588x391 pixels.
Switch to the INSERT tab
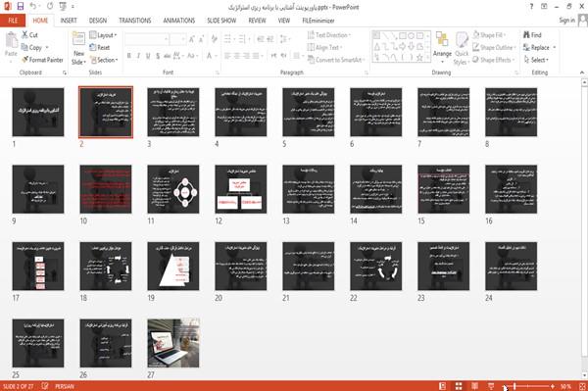pyautogui.click(x=69, y=21)
